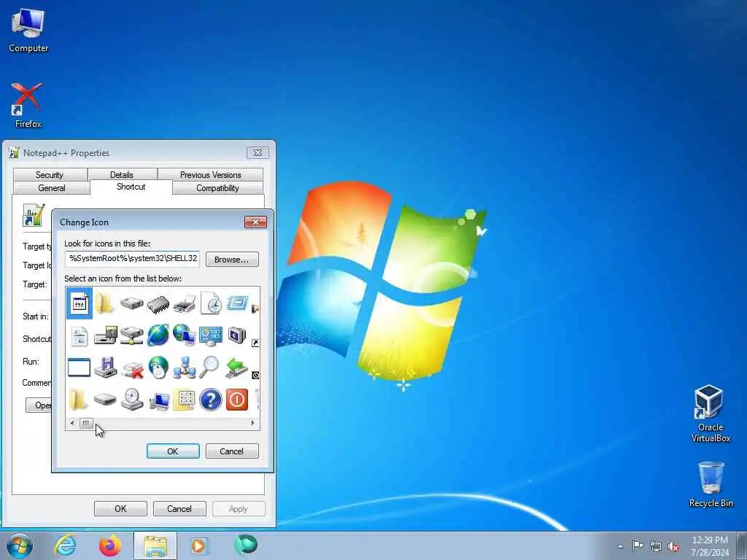The width and height of the screenshot is (747, 560).
Task: Click OK in Notepad++ Properties window
Action: tap(120, 508)
